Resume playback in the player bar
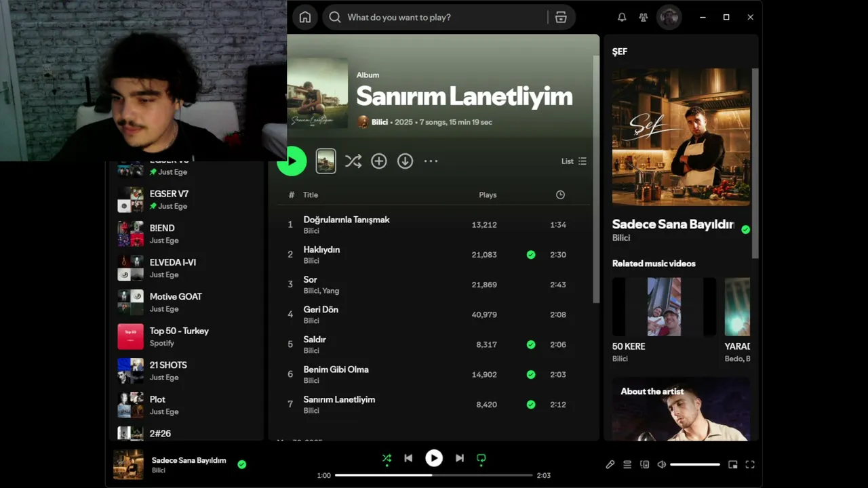Viewport: 868px width, 488px height. point(434,458)
